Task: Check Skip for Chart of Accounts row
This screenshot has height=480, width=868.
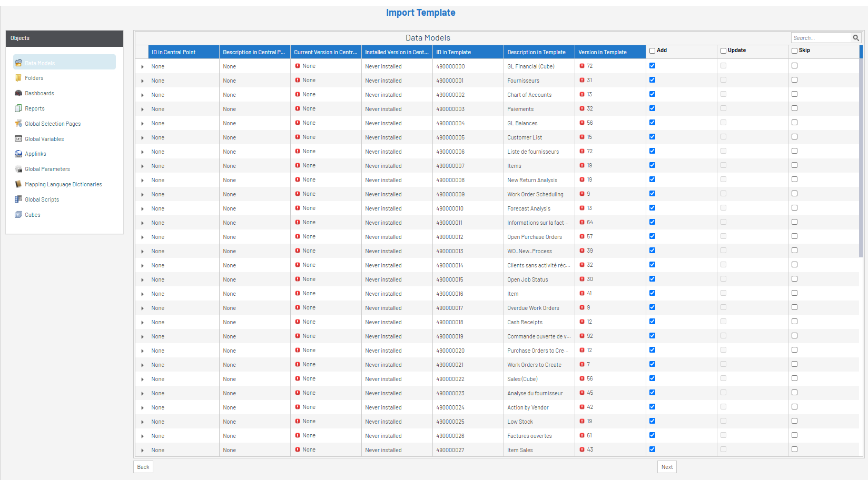Action: (x=794, y=94)
